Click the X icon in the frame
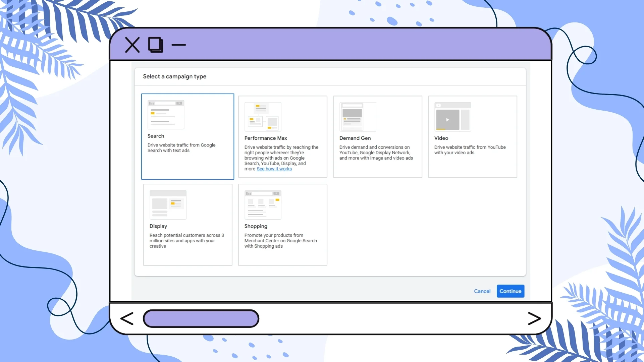Screen dimensions: 644x362 click(132, 45)
